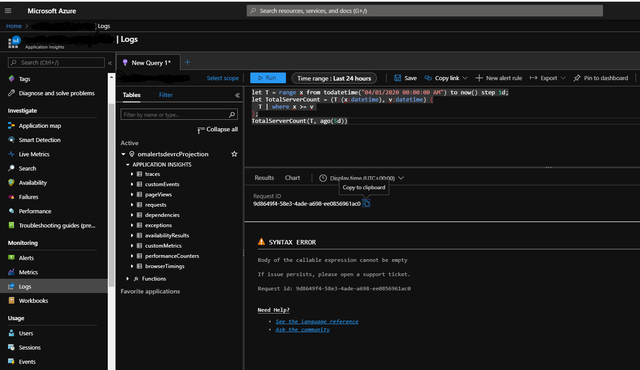Click the sidebar Search (Ctrl+/) box

pos(56,62)
